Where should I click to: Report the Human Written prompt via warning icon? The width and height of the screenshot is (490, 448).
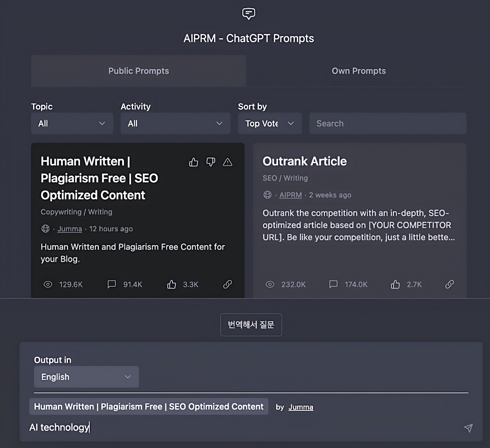228,162
